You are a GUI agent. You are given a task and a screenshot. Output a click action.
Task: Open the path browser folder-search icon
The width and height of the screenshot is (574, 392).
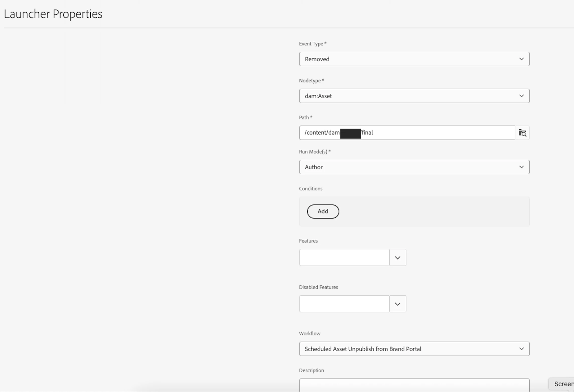522,133
